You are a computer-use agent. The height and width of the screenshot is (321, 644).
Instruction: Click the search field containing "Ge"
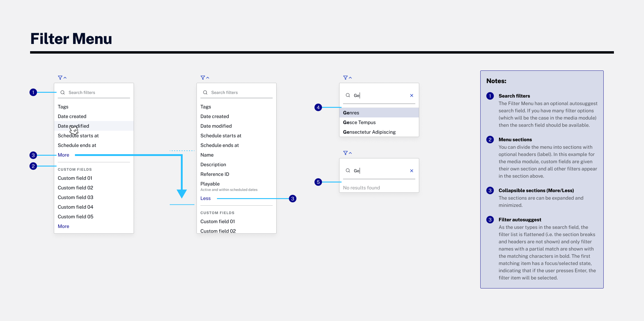pos(376,95)
